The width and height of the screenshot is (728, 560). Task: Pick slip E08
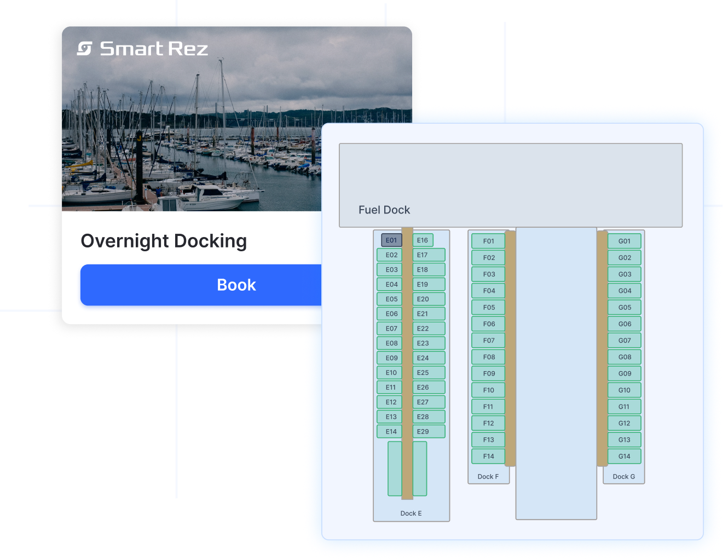(x=389, y=344)
